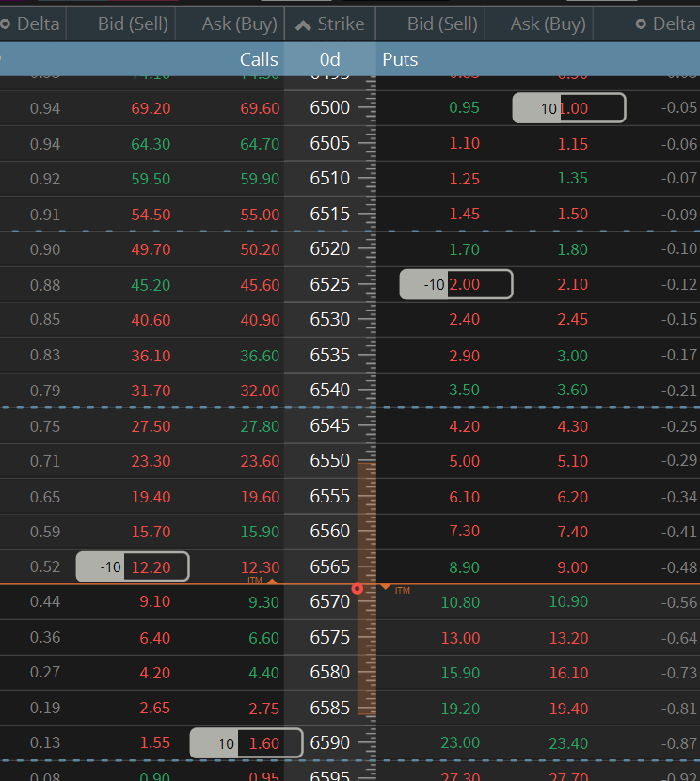
Task: Click put ask 10.90 at 6570
Action: point(568,601)
